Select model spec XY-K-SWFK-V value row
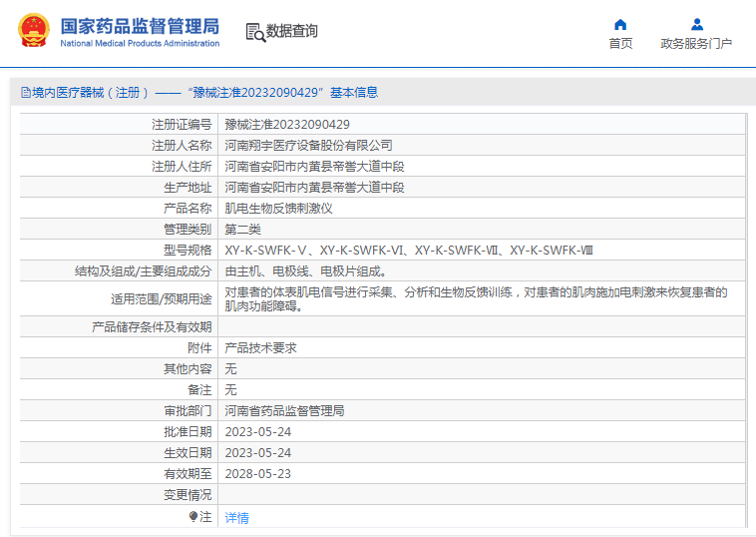 [x=409, y=251]
